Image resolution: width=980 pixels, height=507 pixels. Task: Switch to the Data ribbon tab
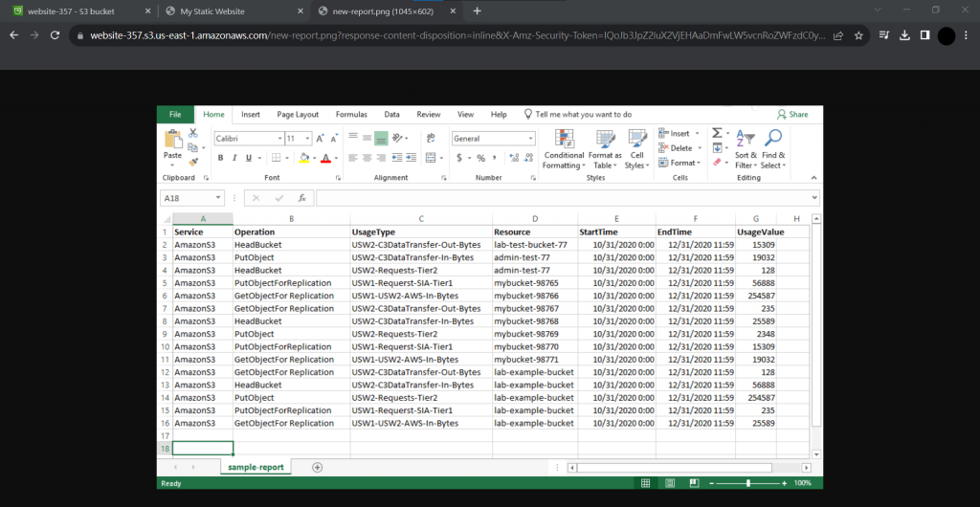click(391, 114)
